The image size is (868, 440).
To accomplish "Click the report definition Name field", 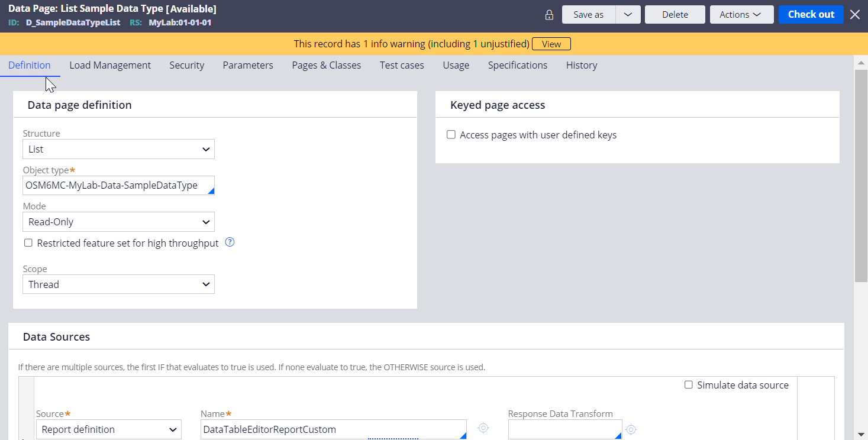I will coord(334,429).
